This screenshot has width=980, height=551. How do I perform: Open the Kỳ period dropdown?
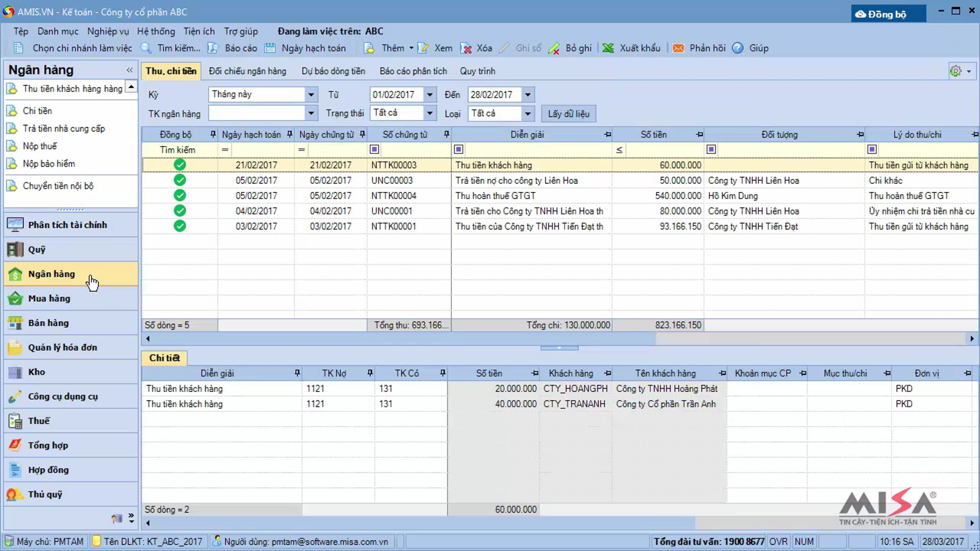tap(311, 95)
